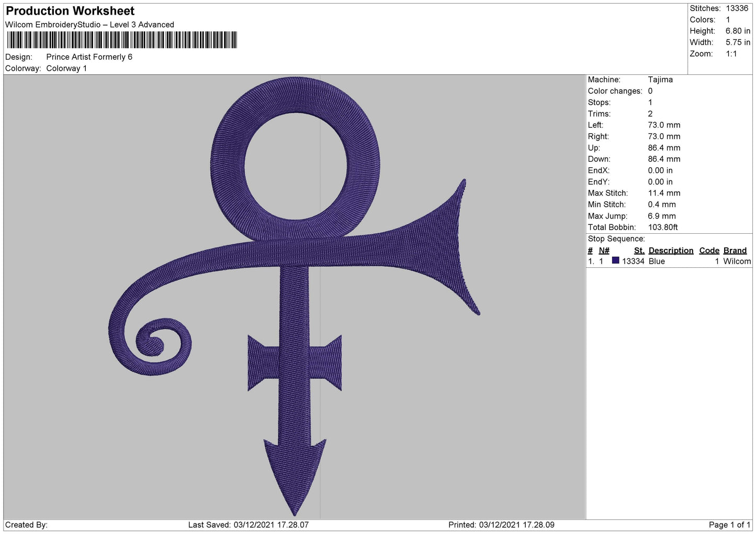Viewport: 756px width, 534px height.
Task: Click the 'Page 1 of 1' text
Action: (729, 525)
